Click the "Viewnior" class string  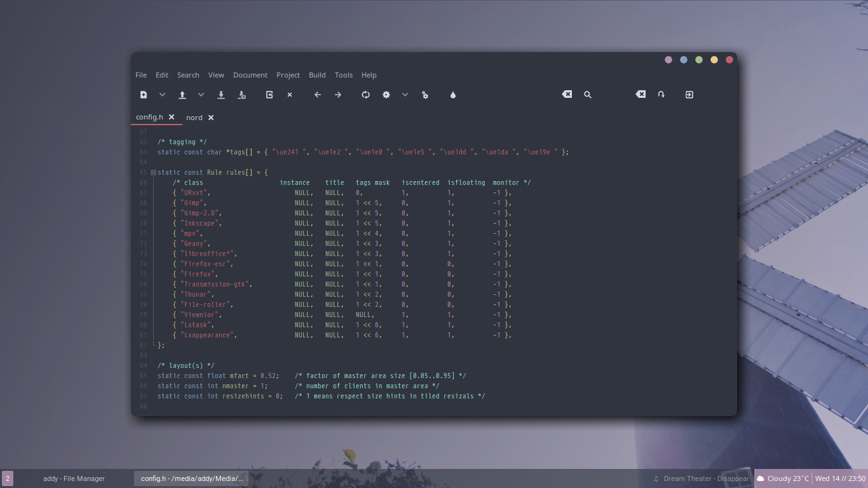point(200,315)
